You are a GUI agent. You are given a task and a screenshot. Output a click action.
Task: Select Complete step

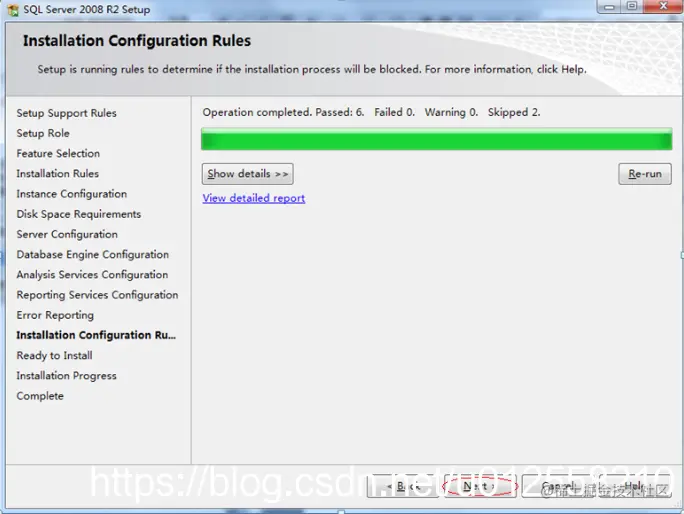(40, 396)
